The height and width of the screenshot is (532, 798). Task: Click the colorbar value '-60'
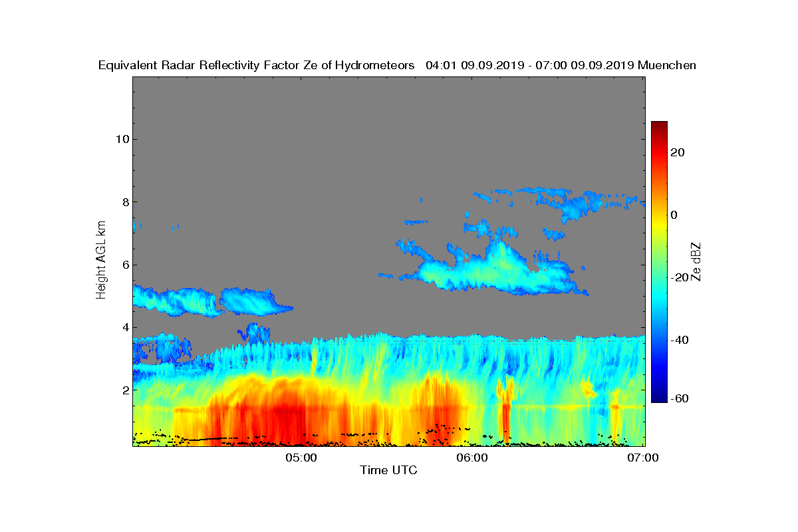678,398
